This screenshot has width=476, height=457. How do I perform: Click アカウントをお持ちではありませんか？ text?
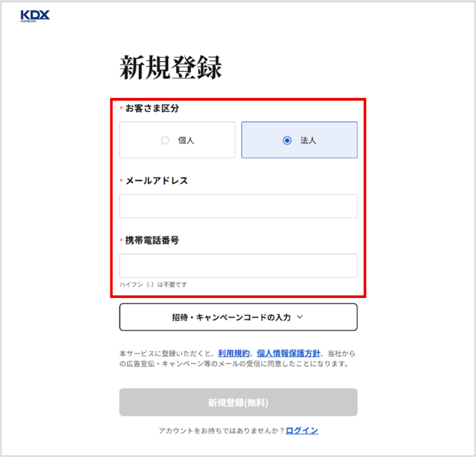click(222, 431)
